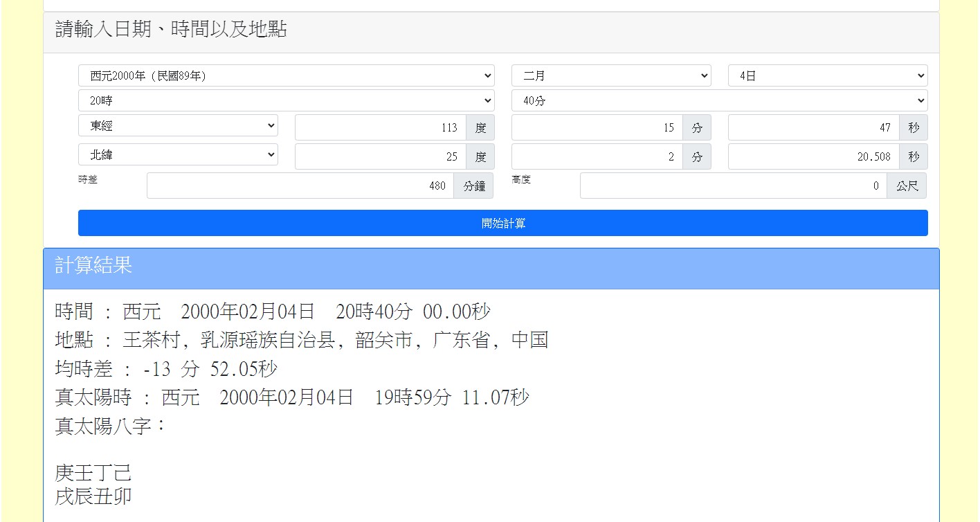Click the 計算結果 results header
This screenshot has height=522, width=980.
click(93, 266)
